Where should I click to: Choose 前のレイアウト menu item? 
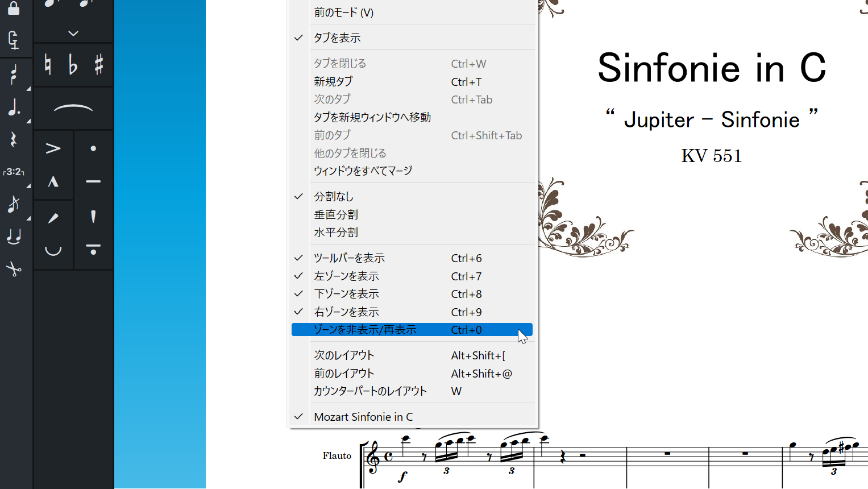(x=413, y=374)
